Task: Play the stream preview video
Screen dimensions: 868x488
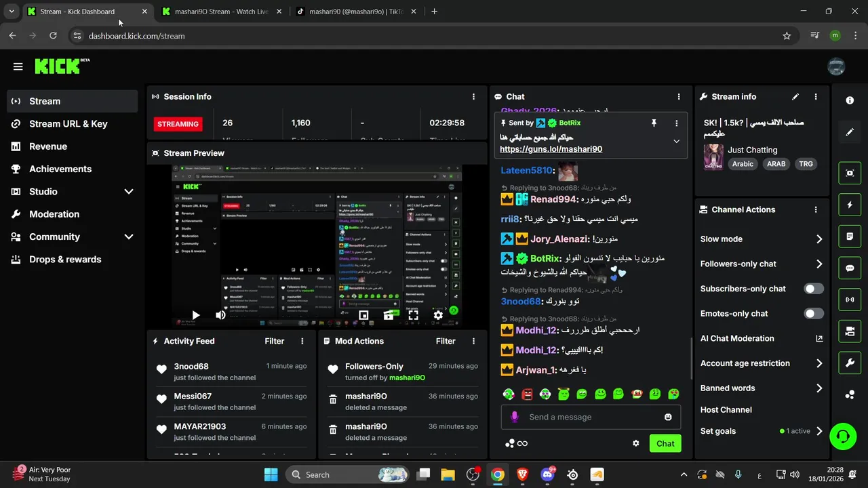Action: (x=196, y=315)
